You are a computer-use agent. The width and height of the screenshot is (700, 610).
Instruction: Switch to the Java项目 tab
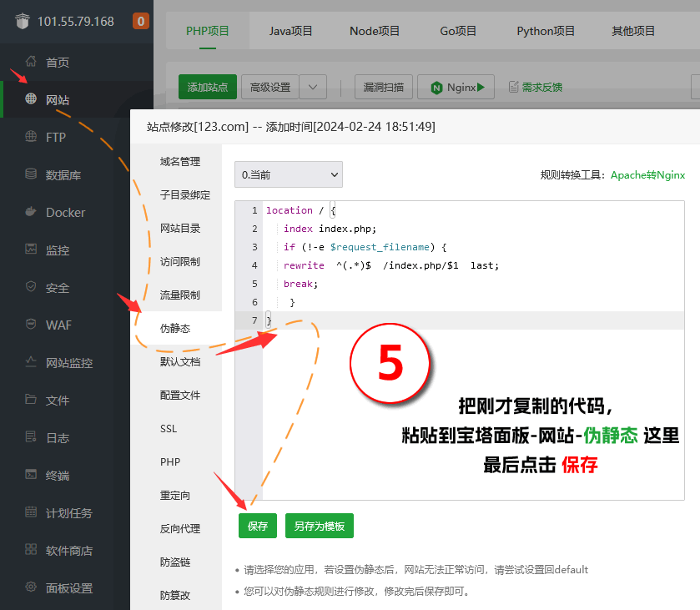click(290, 29)
